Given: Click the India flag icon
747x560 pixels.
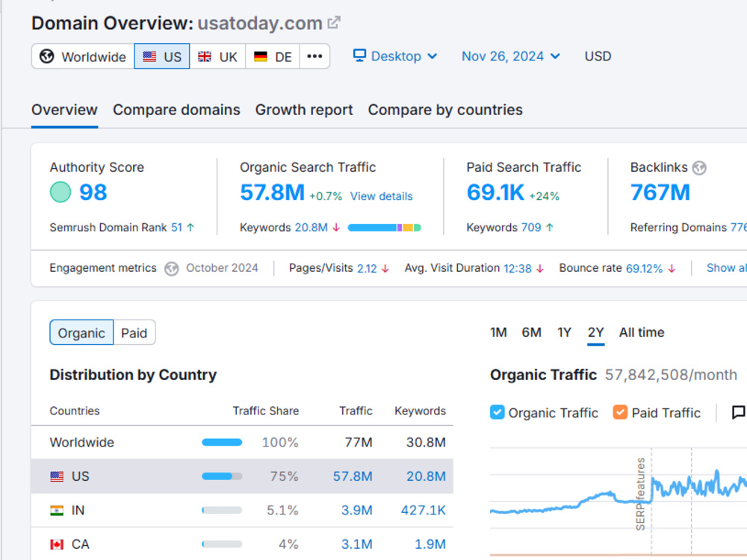Looking at the screenshot, I should 57,511.
